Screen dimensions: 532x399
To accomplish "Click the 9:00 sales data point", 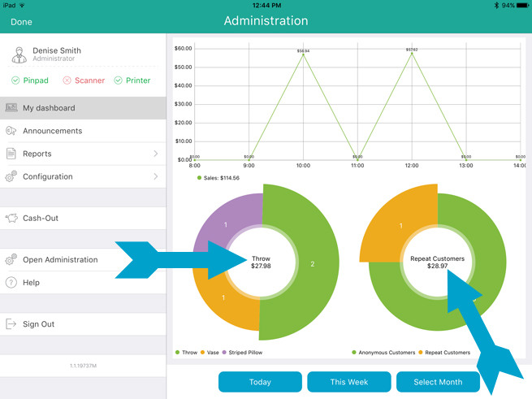I will click(x=249, y=159).
